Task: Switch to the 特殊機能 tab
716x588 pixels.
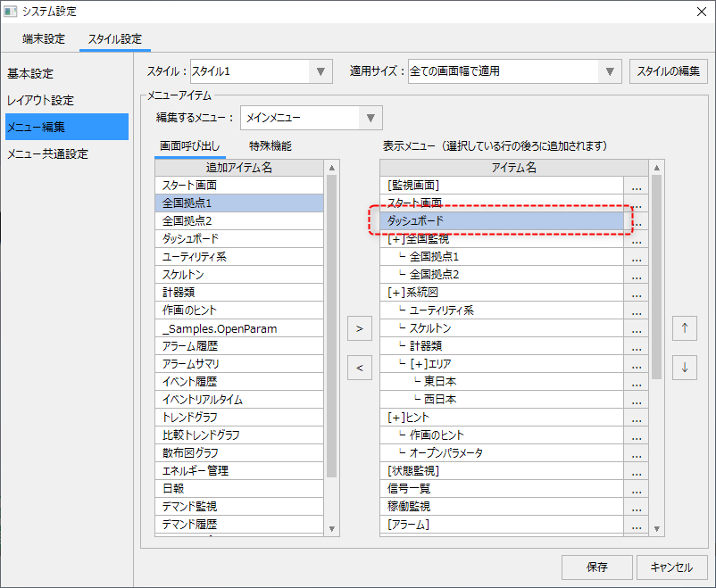Action: coord(270,145)
